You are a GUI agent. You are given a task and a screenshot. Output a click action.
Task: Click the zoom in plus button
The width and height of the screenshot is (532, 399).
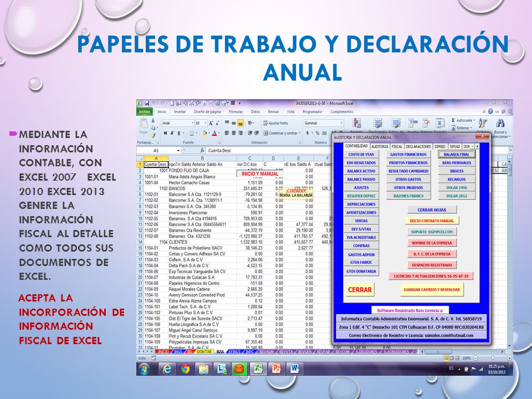(509, 358)
